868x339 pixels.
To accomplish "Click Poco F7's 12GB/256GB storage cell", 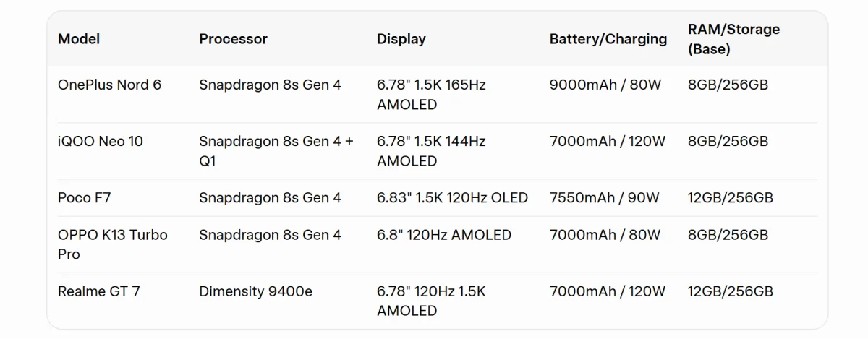I will 731,197.
